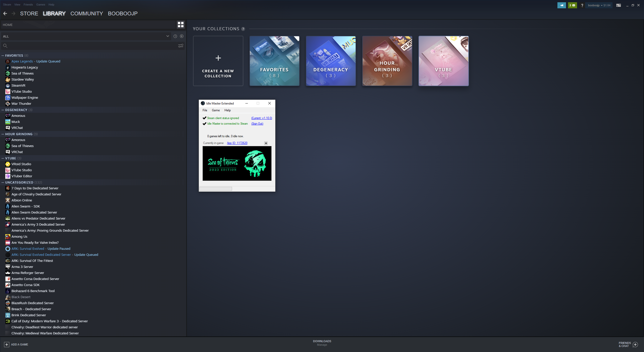Image resolution: width=644 pixels, height=352 pixels.
Task: Click the recent games clock icon
Action: coord(175,36)
